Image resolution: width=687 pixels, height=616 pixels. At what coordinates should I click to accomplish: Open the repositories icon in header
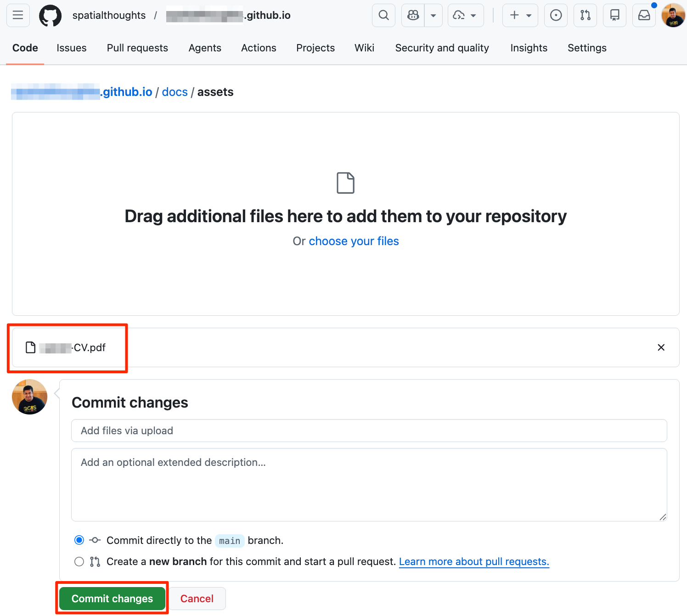click(614, 16)
